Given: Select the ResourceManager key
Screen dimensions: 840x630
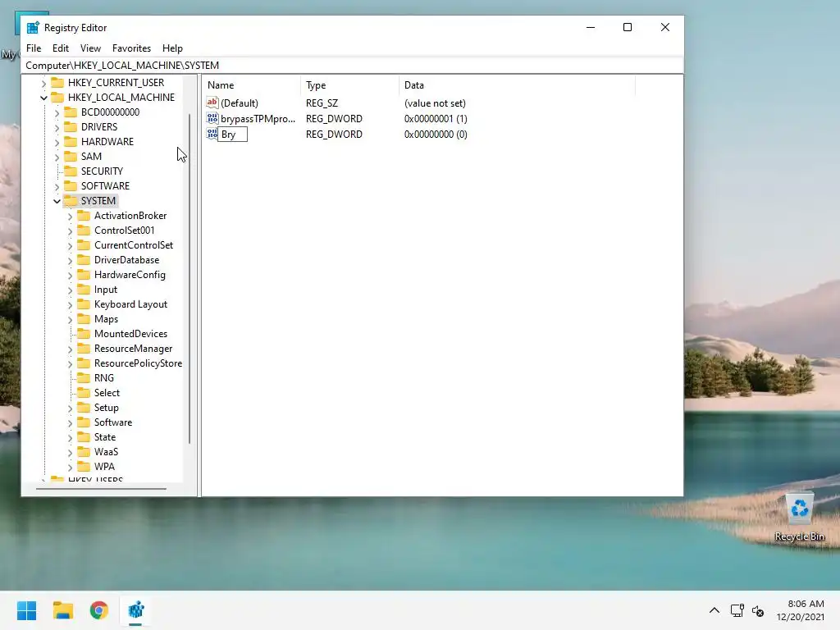Looking at the screenshot, I should click(133, 349).
